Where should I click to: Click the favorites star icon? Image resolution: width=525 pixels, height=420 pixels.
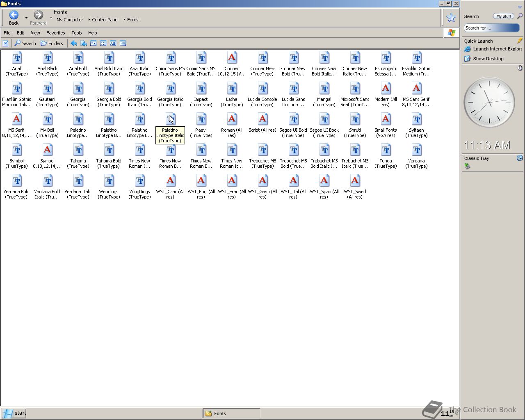[x=451, y=18]
